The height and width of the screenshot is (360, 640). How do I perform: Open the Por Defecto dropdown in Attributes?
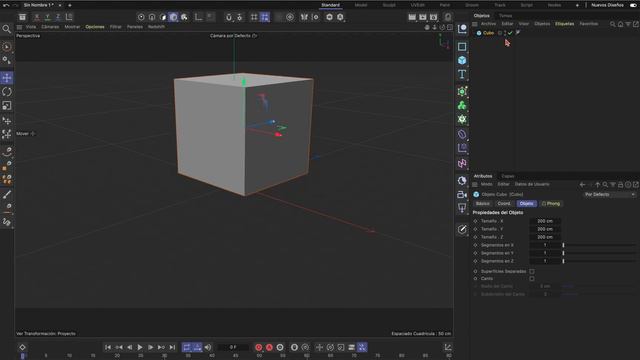(x=610, y=195)
